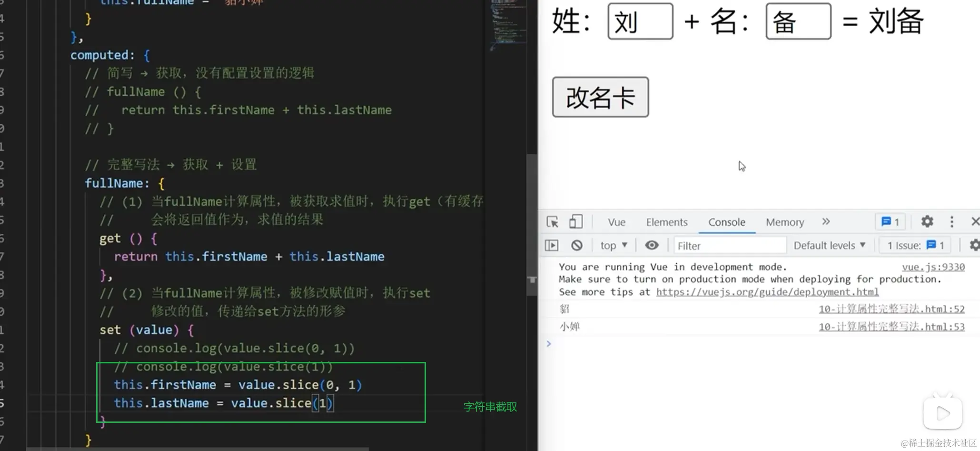Open console settings gear beside Issue counter
The image size is (980, 451).
(974, 245)
